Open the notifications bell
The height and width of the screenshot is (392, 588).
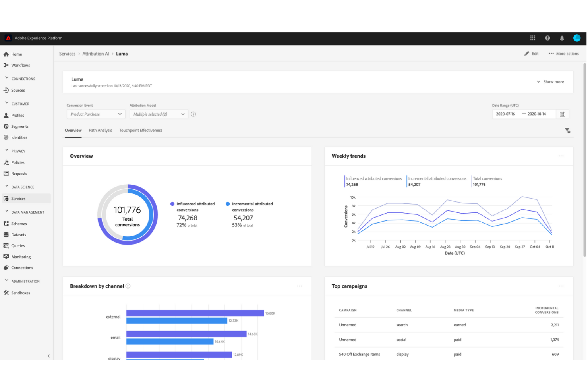point(562,38)
